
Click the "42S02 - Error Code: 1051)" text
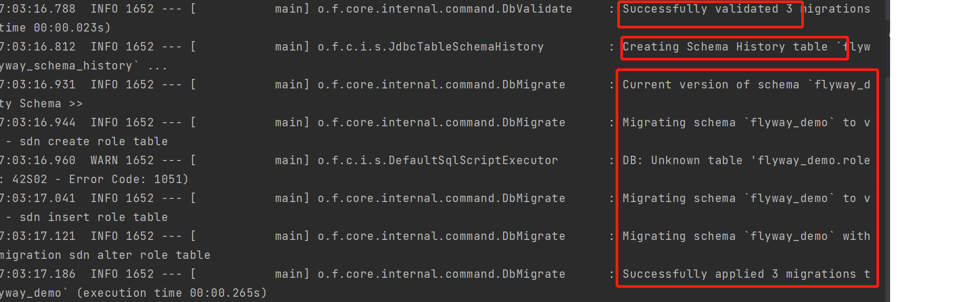pos(100,179)
